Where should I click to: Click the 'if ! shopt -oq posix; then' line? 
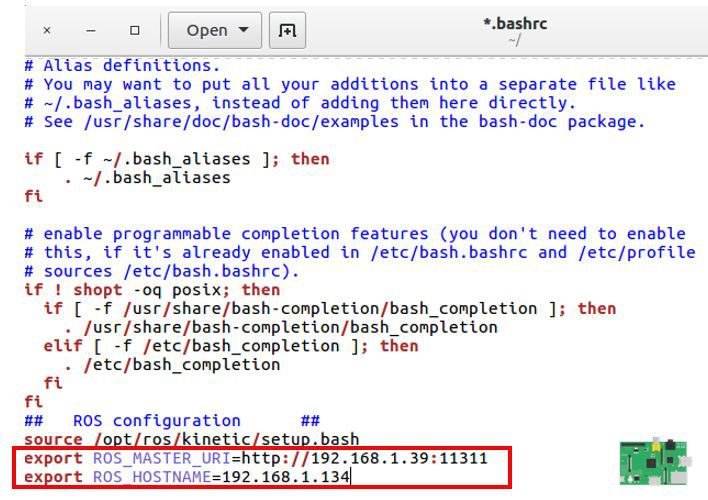click(x=152, y=290)
